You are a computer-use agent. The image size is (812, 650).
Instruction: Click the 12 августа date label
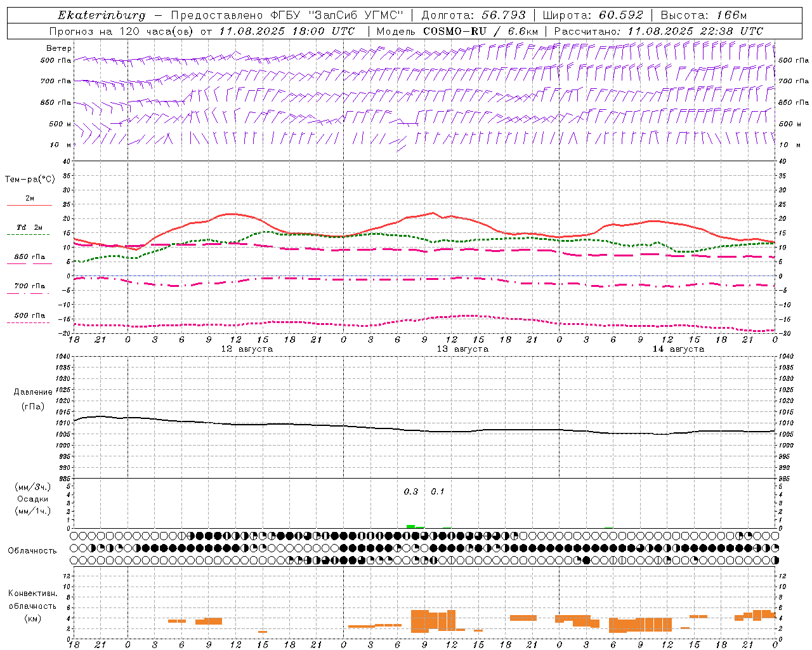[x=247, y=349]
